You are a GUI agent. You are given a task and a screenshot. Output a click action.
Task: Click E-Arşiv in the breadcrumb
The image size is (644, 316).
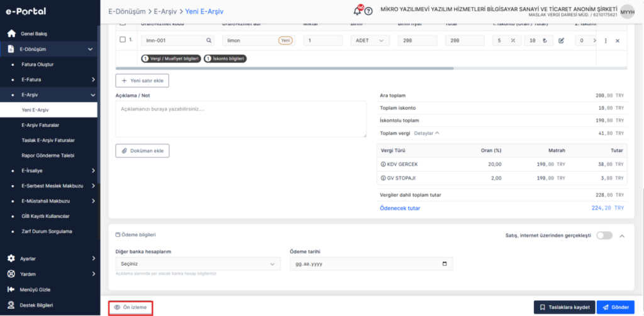(x=165, y=11)
